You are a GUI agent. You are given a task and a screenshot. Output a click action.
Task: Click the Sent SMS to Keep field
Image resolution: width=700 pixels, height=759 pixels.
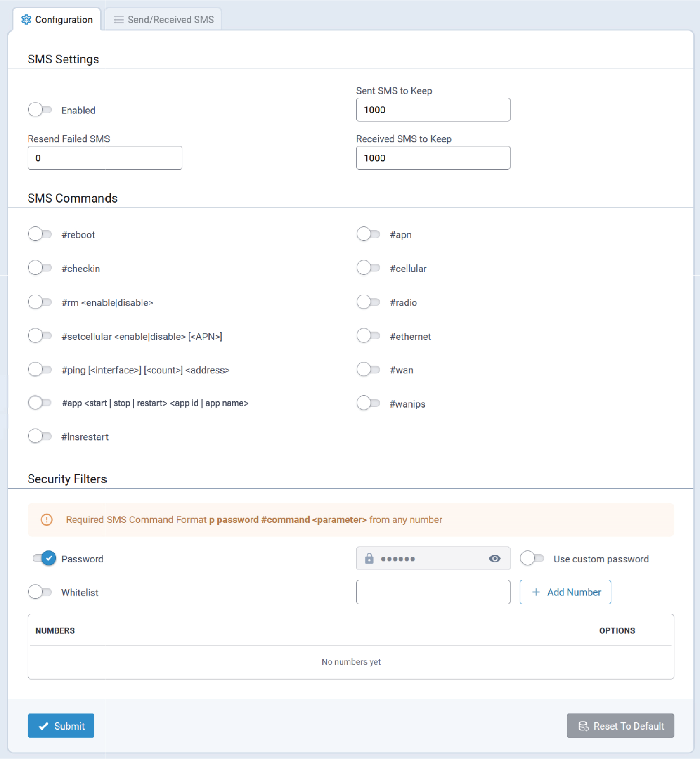click(433, 110)
